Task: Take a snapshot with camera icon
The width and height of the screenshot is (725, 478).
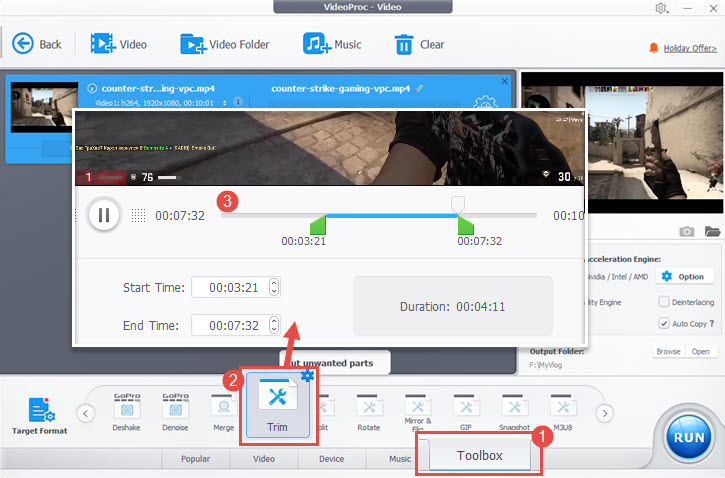Action: tap(687, 231)
